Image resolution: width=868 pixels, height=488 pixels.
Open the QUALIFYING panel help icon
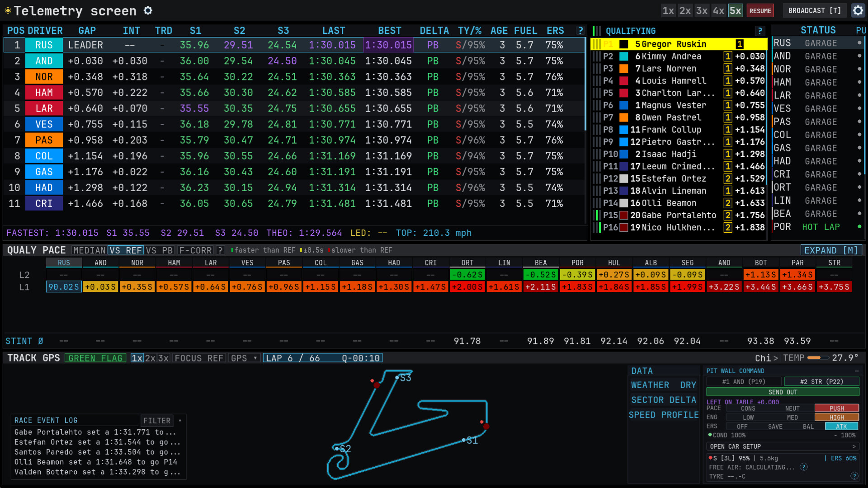point(760,31)
